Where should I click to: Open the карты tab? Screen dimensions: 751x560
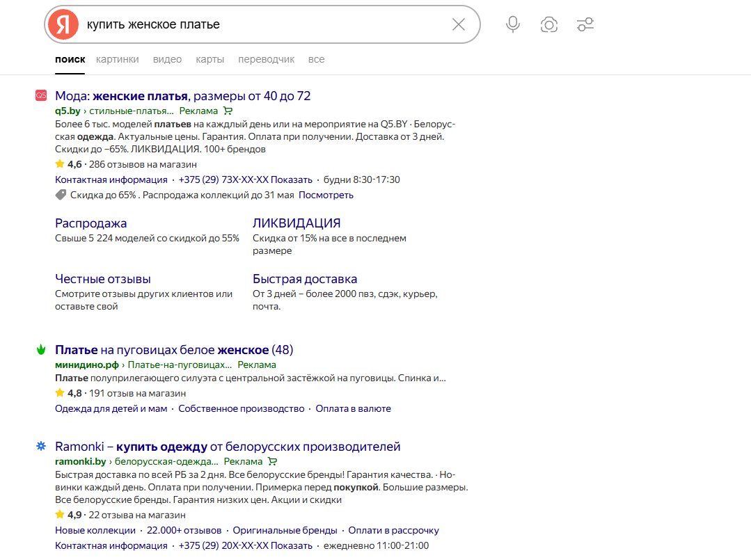pos(210,59)
